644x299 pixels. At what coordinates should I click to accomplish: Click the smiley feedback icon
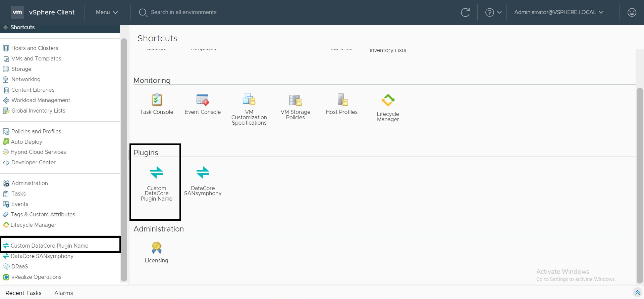point(632,12)
